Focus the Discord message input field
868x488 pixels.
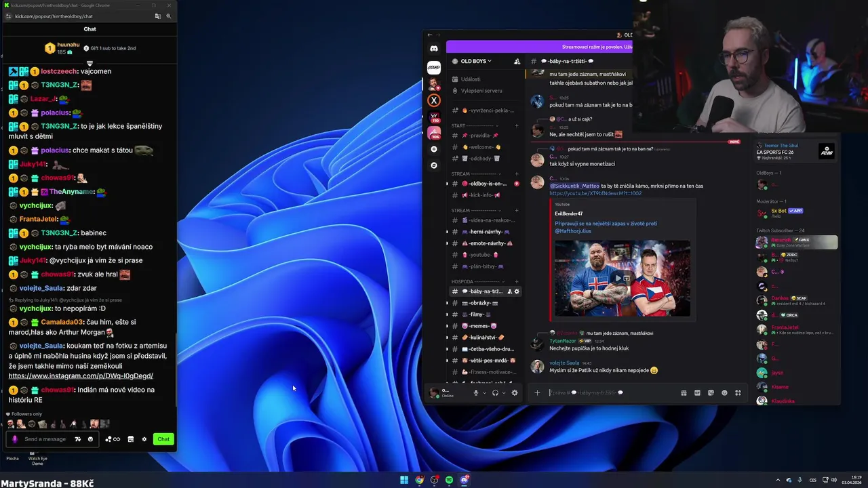(x=610, y=392)
